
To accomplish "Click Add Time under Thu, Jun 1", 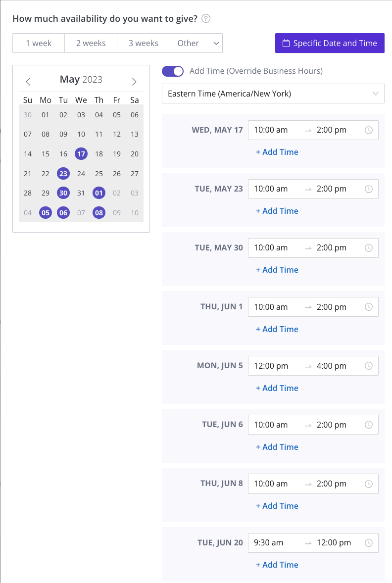I will (x=277, y=329).
